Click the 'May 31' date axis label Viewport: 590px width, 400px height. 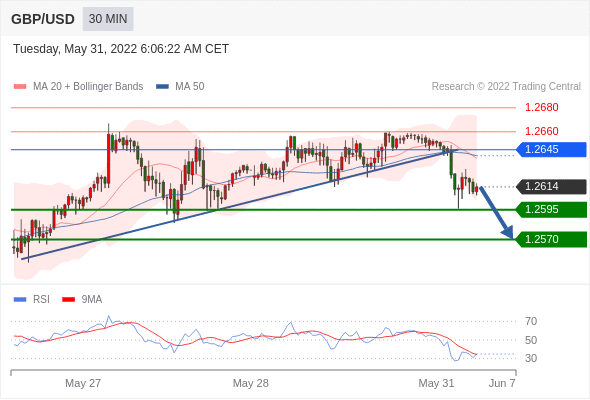[x=436, y=383]
